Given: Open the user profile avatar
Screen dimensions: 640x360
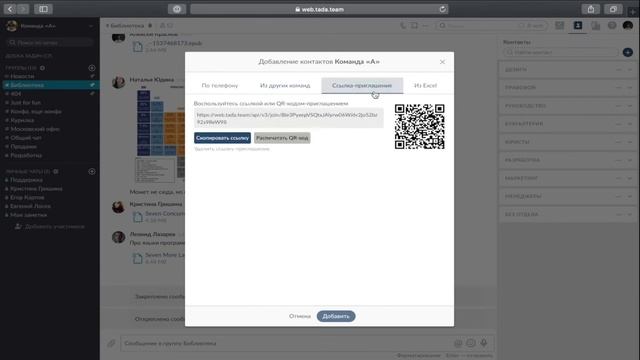Looking at the screenshot, I should (628, 26).
